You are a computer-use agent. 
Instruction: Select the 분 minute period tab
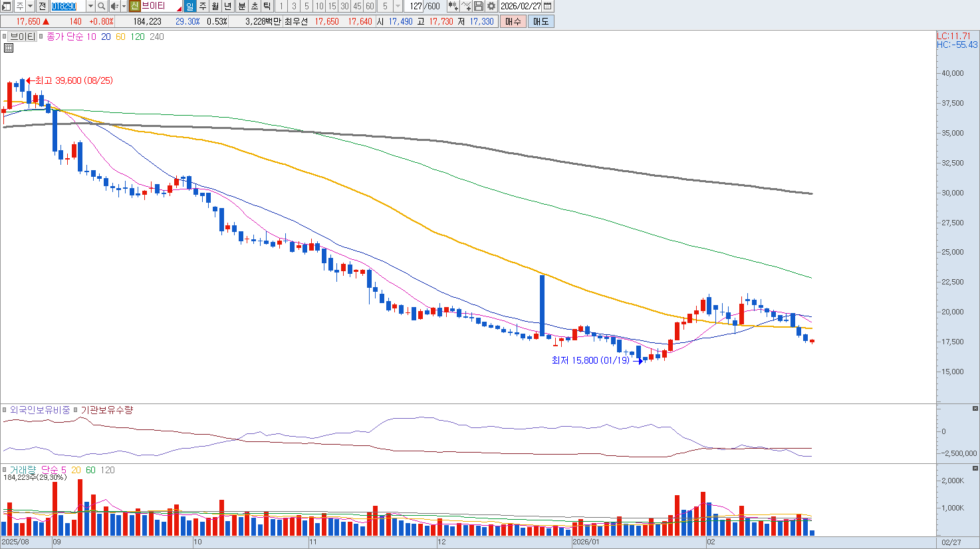(x=241, y=6)
